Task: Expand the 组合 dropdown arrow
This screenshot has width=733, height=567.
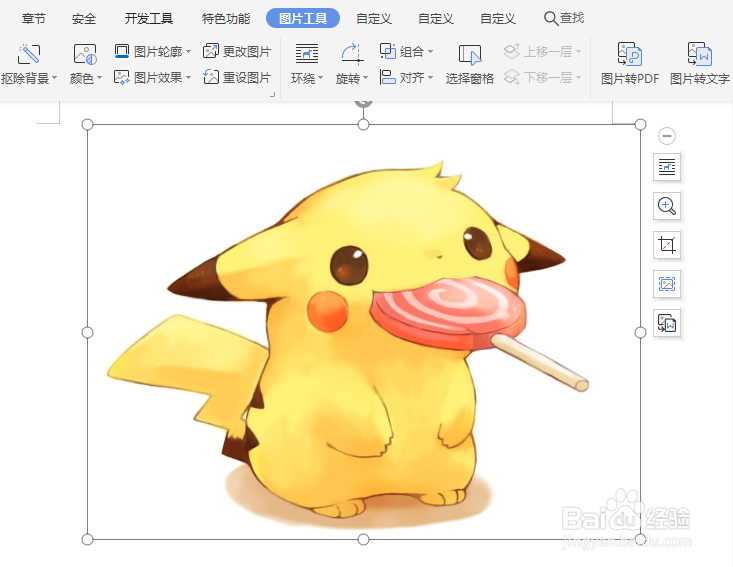Action: click(430, 51)
